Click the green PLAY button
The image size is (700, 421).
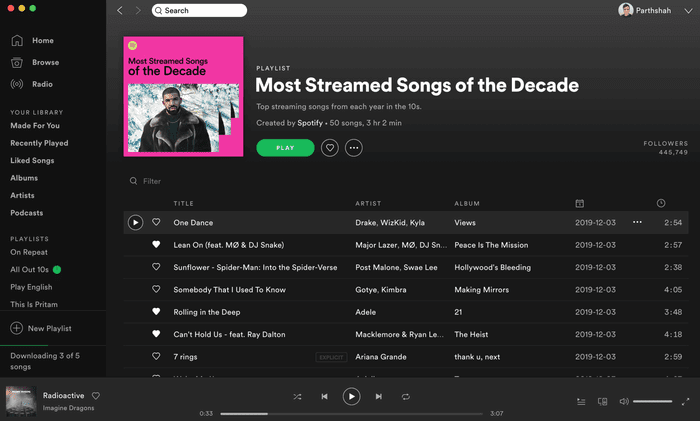(x=285, y=148)
